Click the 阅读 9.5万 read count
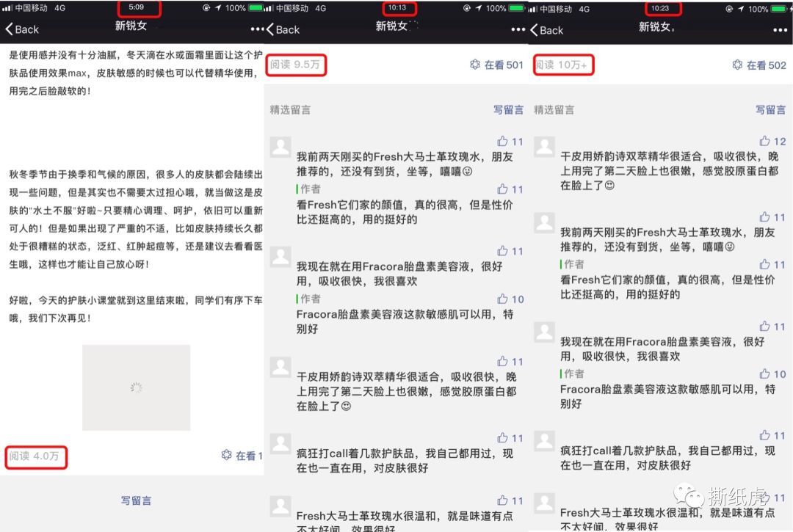Screen dimensions: 793x532 (x=295, y=64)
